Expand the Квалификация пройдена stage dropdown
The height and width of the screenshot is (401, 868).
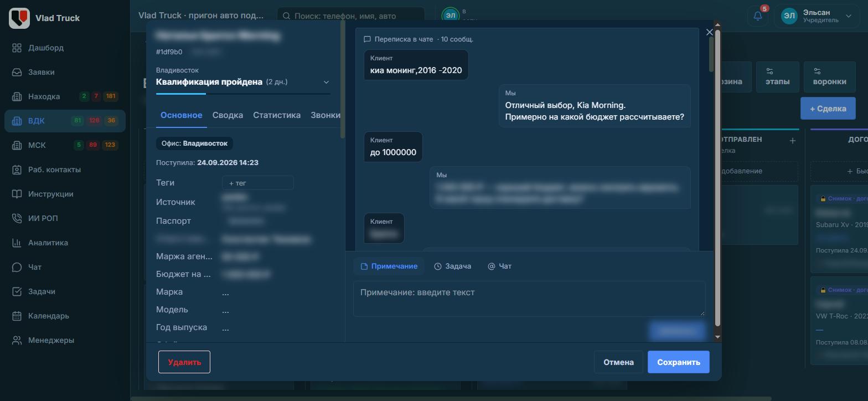click(326, 82)
